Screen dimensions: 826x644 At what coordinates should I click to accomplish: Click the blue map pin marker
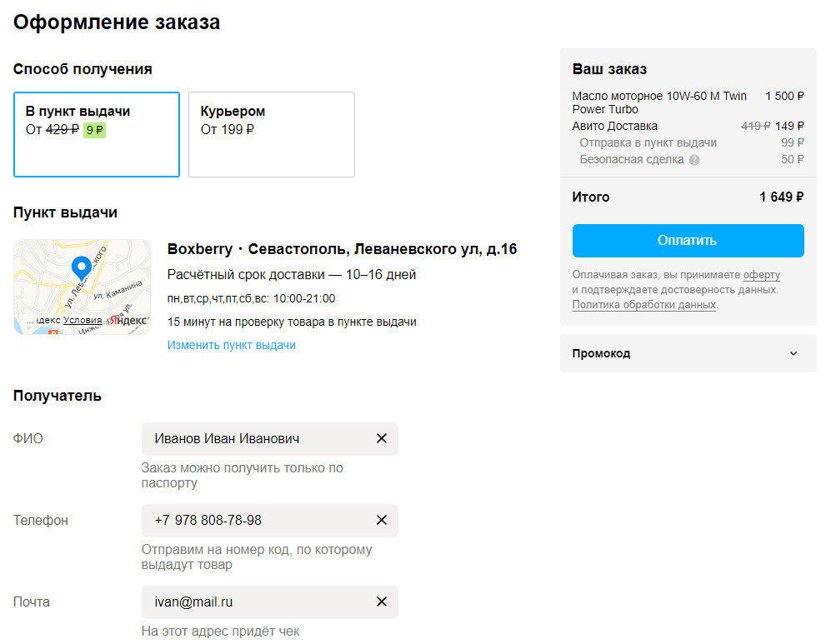coord(81,268)
